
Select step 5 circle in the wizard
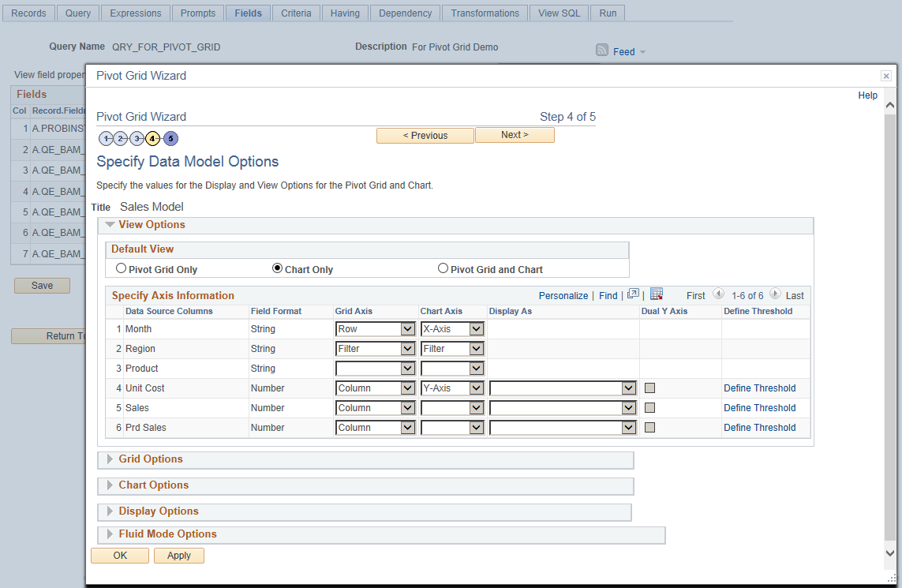pyautogui.click(x=170, y=138)
